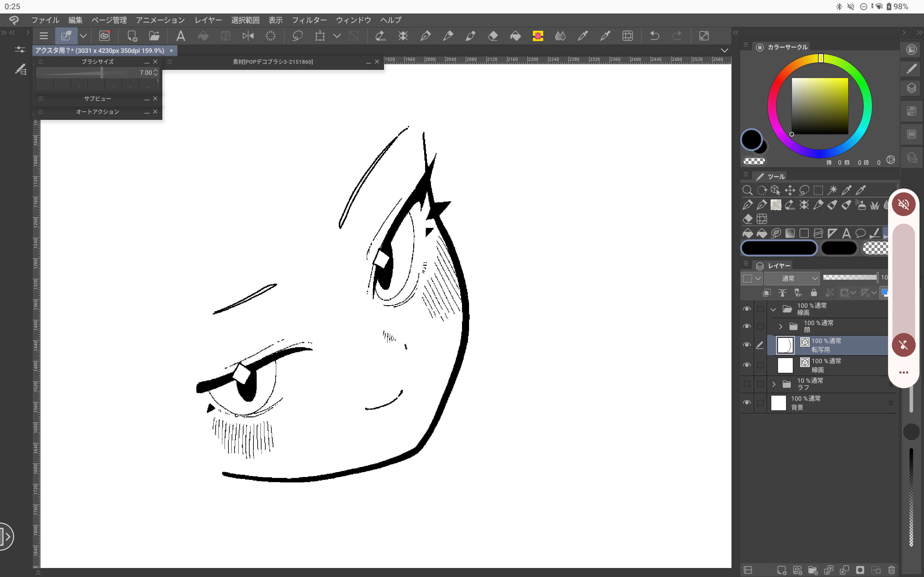Screen dimensions: 924x577
Task: Collapse the 線画 layer folder
Action: tap(774, 309)
